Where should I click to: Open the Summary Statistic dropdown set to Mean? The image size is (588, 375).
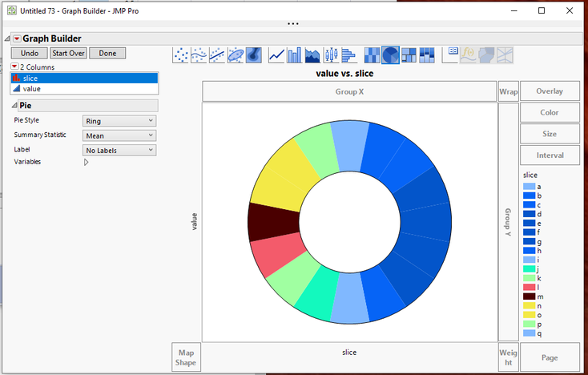[119, 135]
